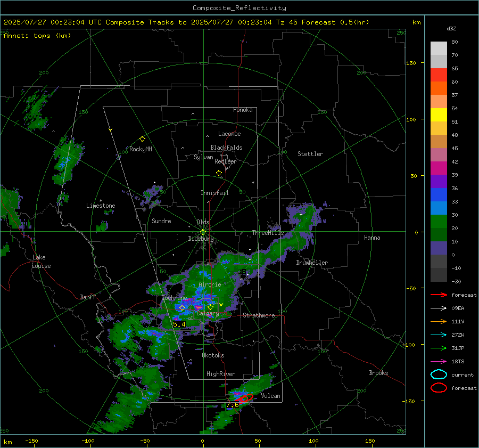Click the Annot: tops (km) label
The width and height of the screenshot is (479, 448).
point(37,36)
